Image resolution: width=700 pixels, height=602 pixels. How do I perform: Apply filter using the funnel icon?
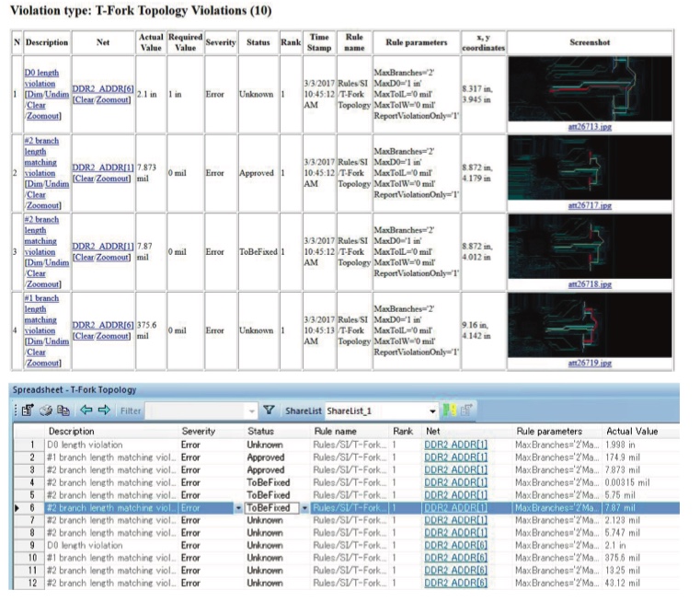pos(269,410)
